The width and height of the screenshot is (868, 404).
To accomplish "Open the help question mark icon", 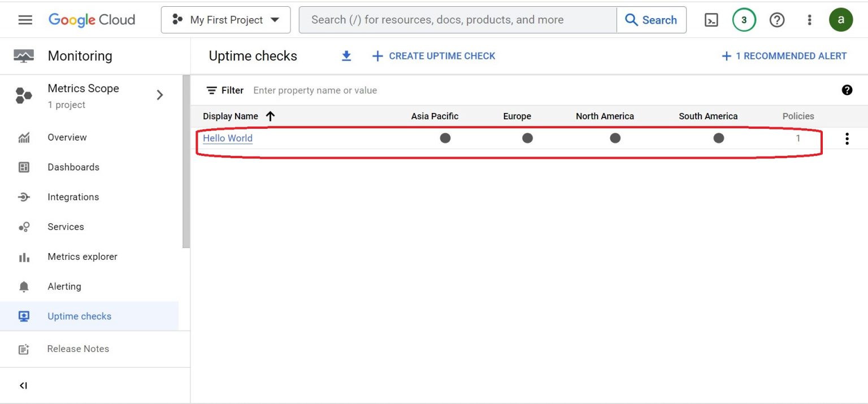I will tap(777, 19).
